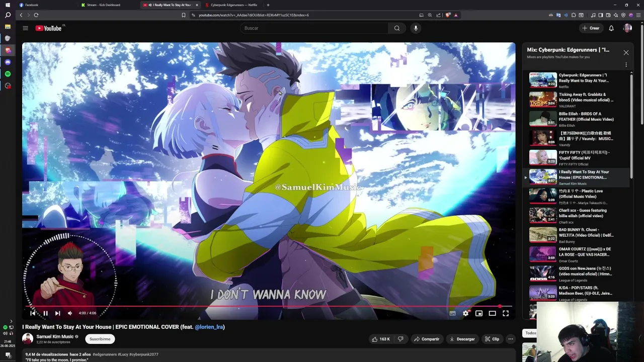Viewport: 644px width, 362px height.
Task: Open the YouTube hamburger guide menu
Action: pos(25,28)
